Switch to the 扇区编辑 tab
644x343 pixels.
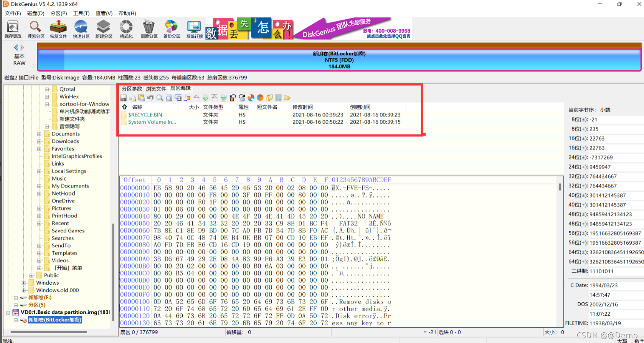tap(180, 88)
